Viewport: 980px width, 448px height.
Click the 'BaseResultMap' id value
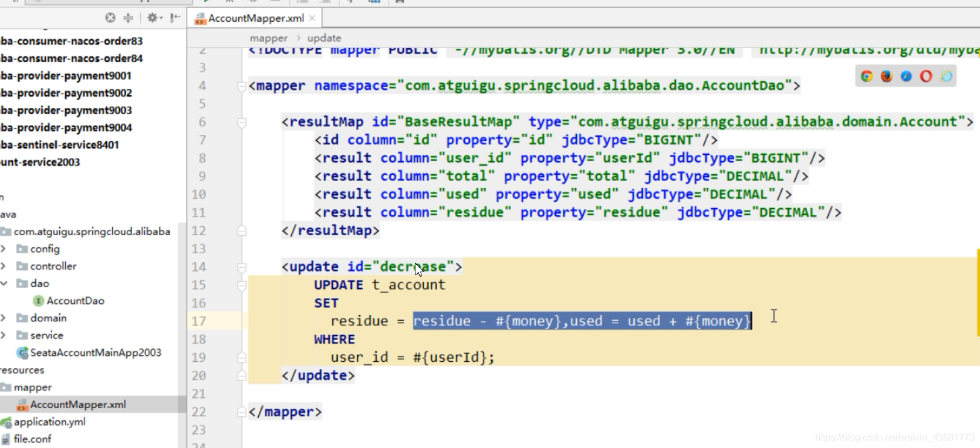pyautogui.click(x=458, y=122)
